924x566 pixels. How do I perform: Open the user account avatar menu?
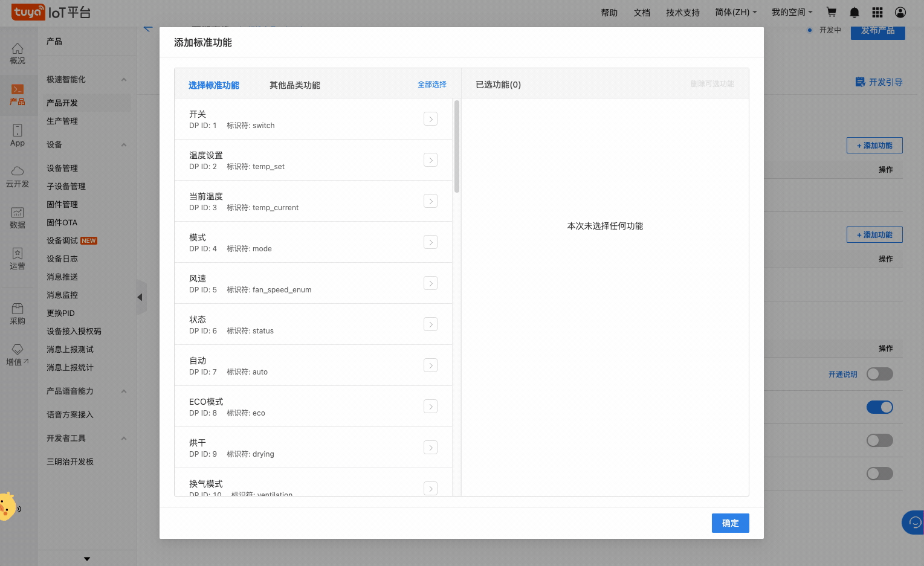[x=899, y=12]
